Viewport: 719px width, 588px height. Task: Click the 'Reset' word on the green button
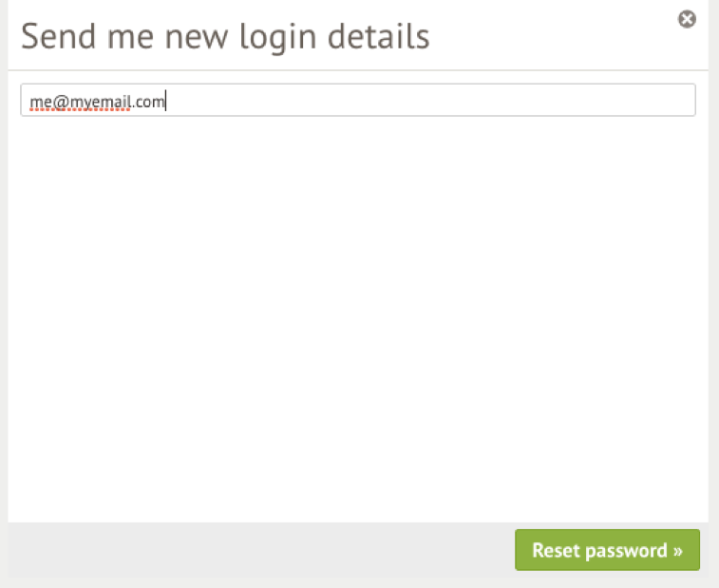coord(556,550)
